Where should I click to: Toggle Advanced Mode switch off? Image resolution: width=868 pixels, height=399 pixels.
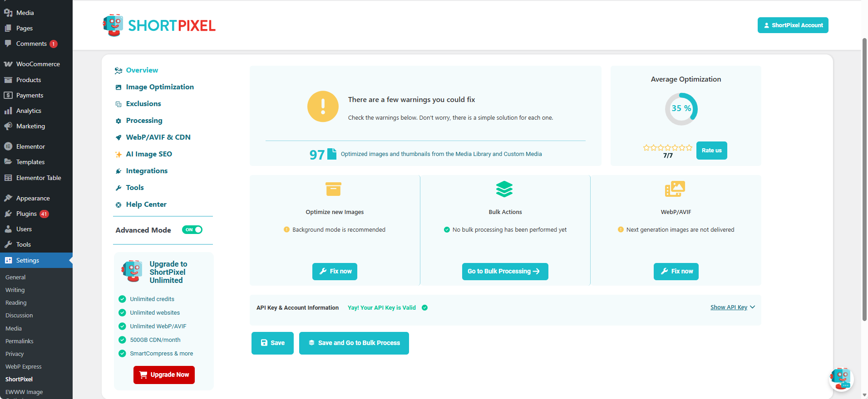[192, 230]
